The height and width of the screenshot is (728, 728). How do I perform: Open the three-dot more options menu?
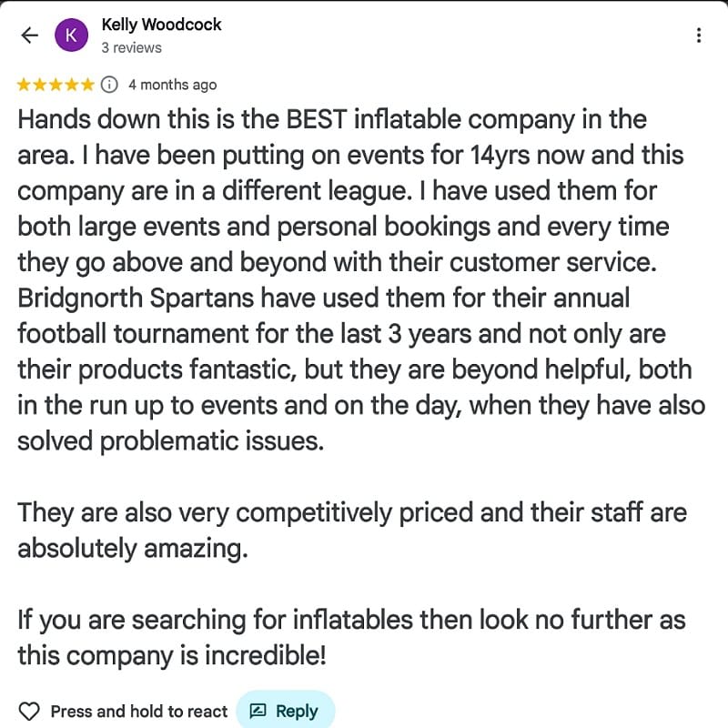pos(698,35)
